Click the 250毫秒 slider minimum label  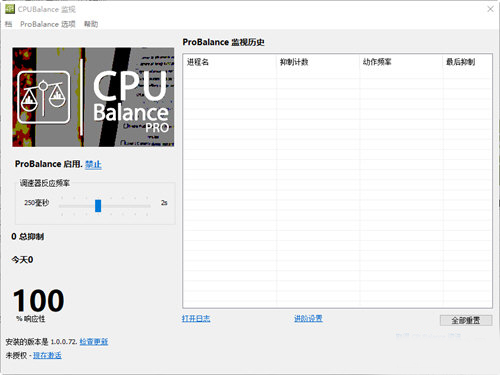coord(37,203)
